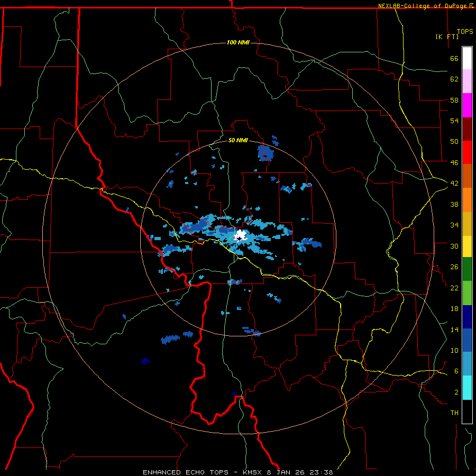Click the ENHANCED ECHO TOPS caption text
The image size is (476, 476).
[186, 472]
